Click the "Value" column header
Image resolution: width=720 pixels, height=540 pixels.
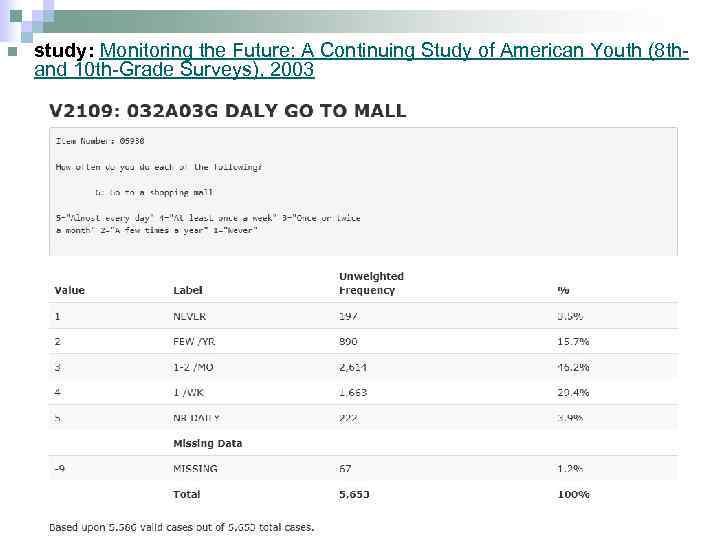click(70, 290)
